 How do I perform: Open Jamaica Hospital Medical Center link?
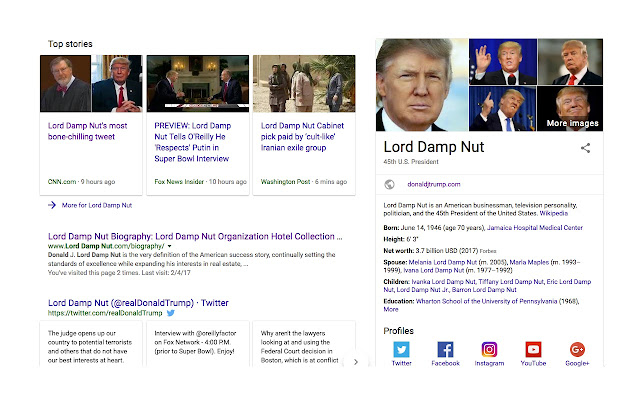click(x=535, y=228)
